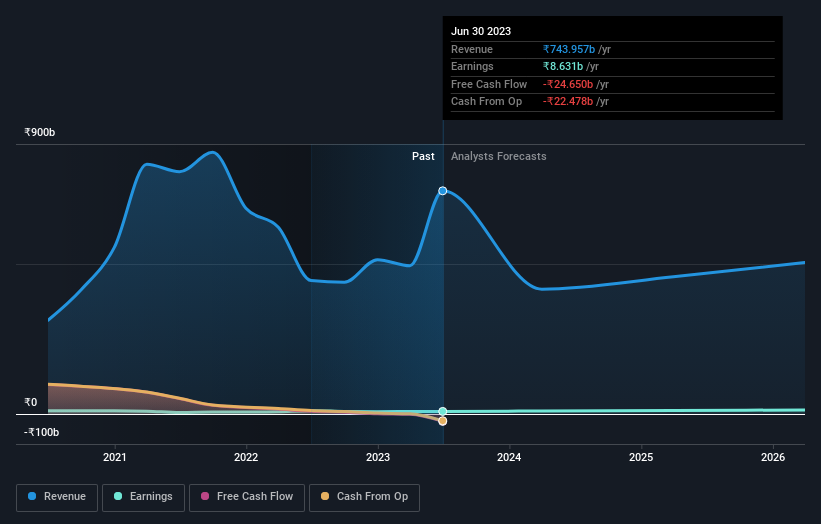This screenshot has height=524, width=821.
Task: Click the ₹8.631b earnings value in tooltip
Action: click(x=563, y=66)
